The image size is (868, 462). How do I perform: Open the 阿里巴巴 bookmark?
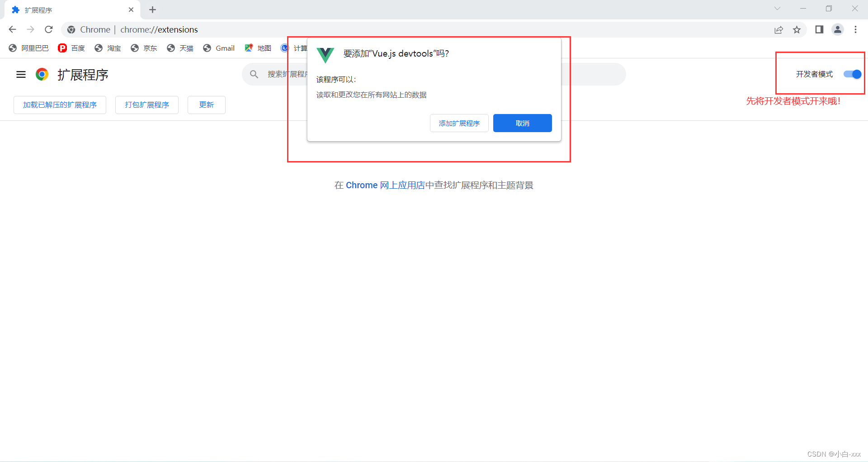coord(28,48)
